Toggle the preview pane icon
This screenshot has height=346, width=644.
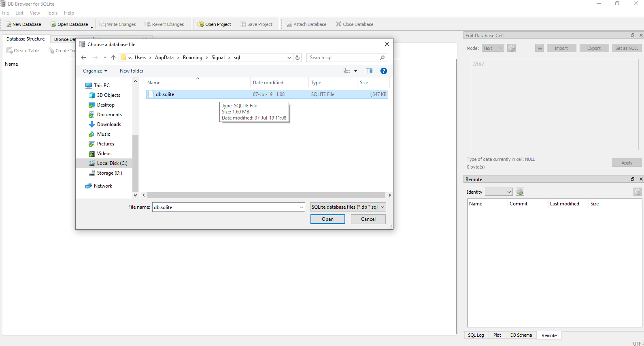click(369, 71)
